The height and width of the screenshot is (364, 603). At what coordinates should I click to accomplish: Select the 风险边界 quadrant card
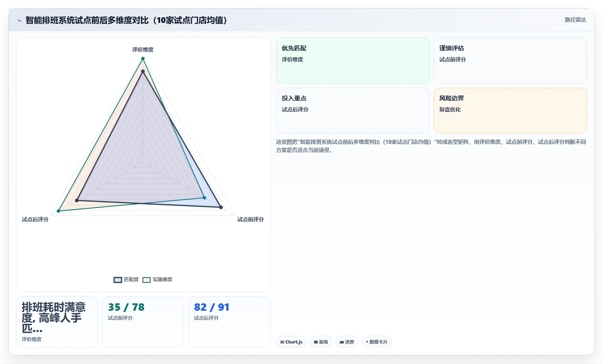point(510,111)
